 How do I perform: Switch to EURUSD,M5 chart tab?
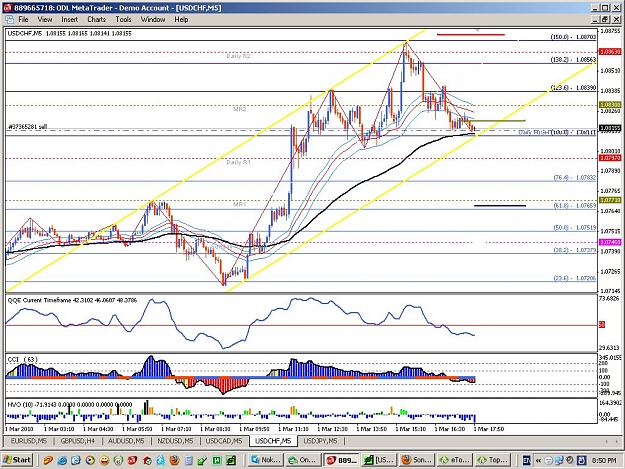tap(29, 441)
